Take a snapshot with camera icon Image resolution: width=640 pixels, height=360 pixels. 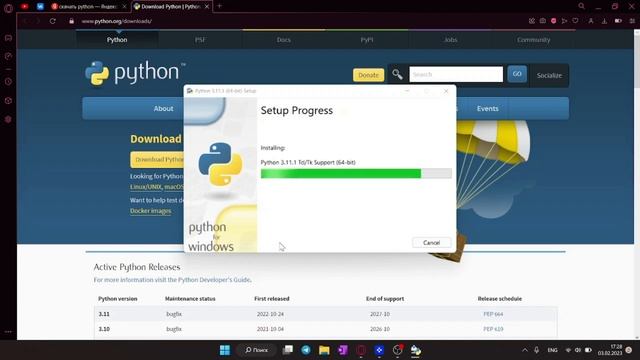542,21
